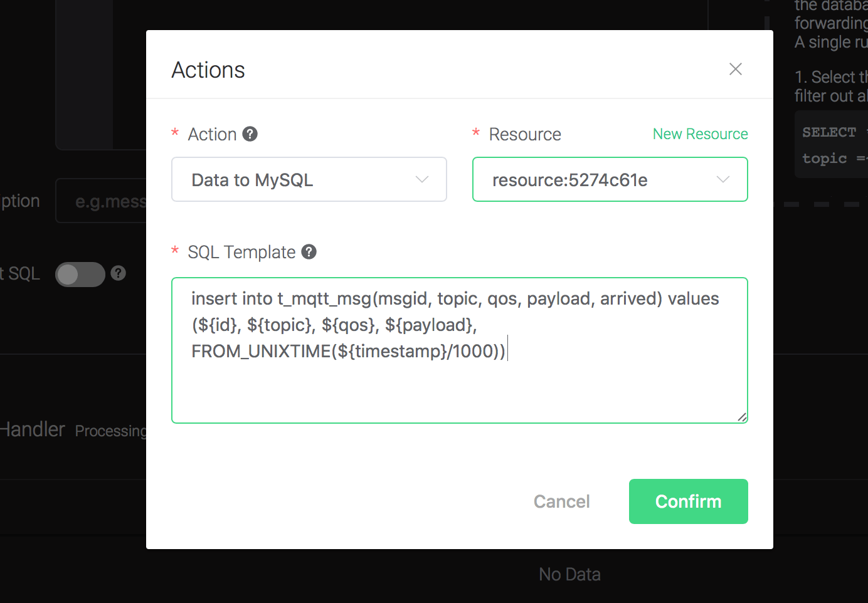Click the New Resource link
Screen dimensions: 868x603
700,134
